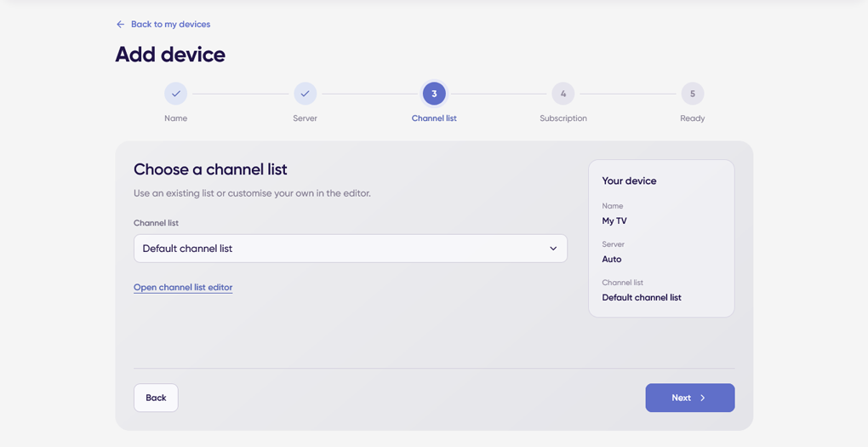Open the Default channel list dropdown

pyautogui.click(x=351, y=248)
